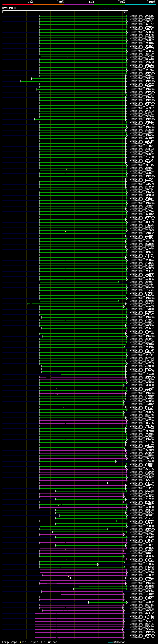This screenshot has height=644, width=158.
Task: Open hit UniRef100_Q6CVJ0
Action: coord(142,420)
